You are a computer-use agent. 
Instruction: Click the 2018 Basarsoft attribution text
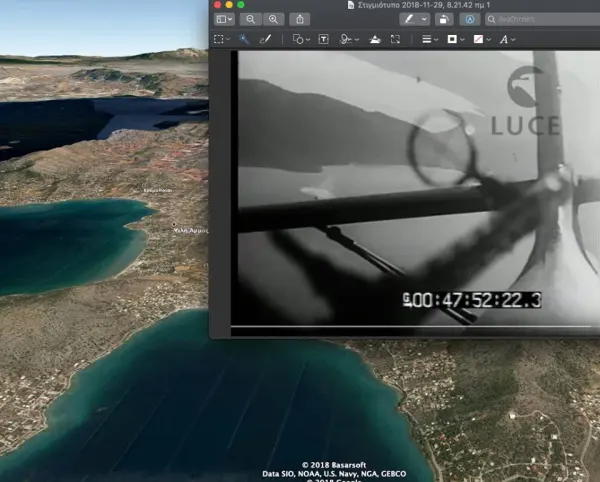tap(334, 465)
